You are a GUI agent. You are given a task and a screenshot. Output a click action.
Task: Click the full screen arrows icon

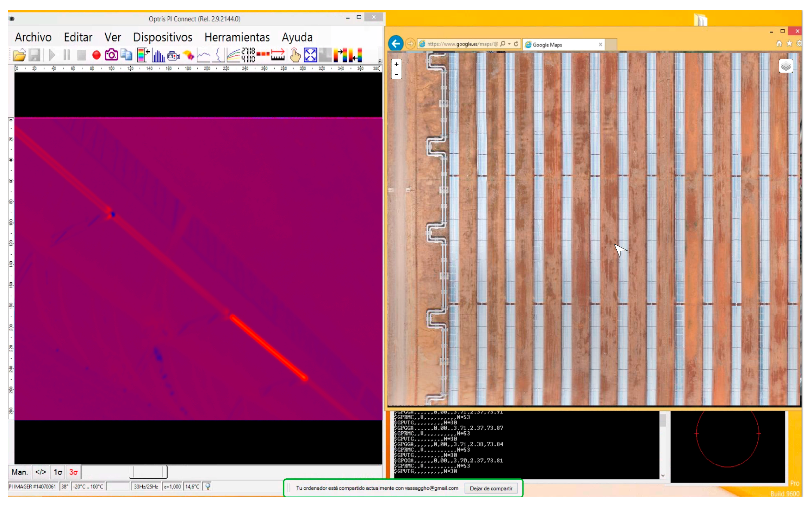click(x=310, y=55)
